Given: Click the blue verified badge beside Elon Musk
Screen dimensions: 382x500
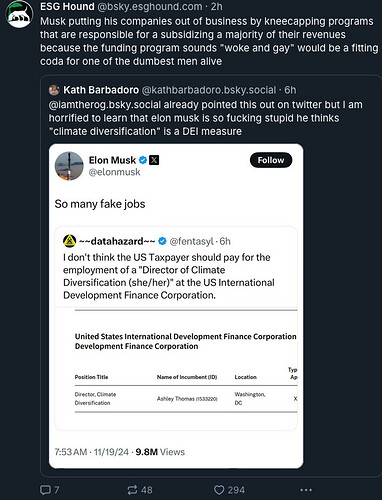Looking at the screenshot, I should (143, 160).
